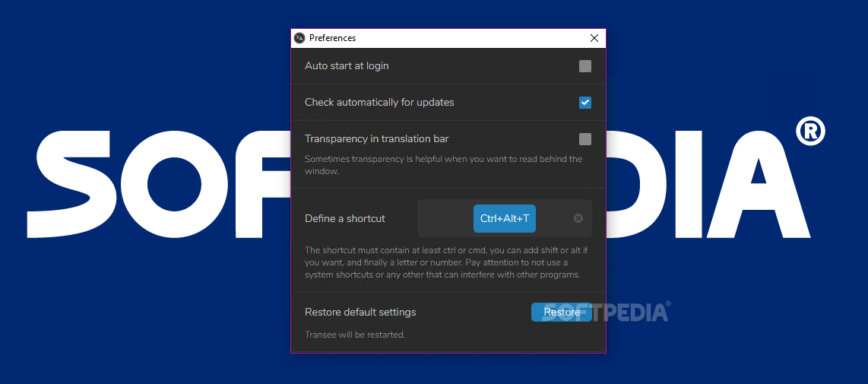The height and width of the screenshot is (384, 868).
Task: Click the 'Sometimes transparency is helpful' description
Action: click(x=443, y=165)
